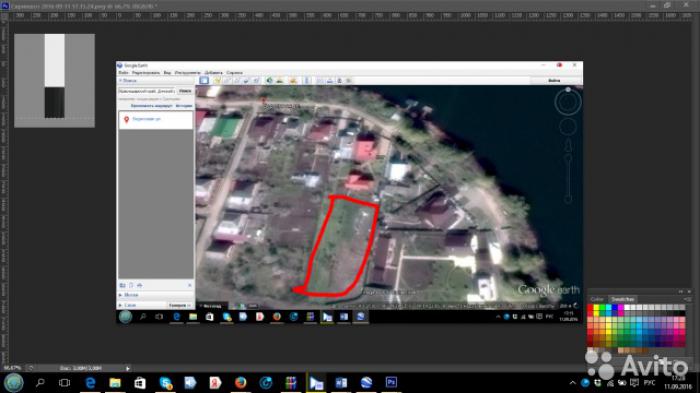
Task: Open the Файл menu in Google Earth
Action: [x=123, y=72]
